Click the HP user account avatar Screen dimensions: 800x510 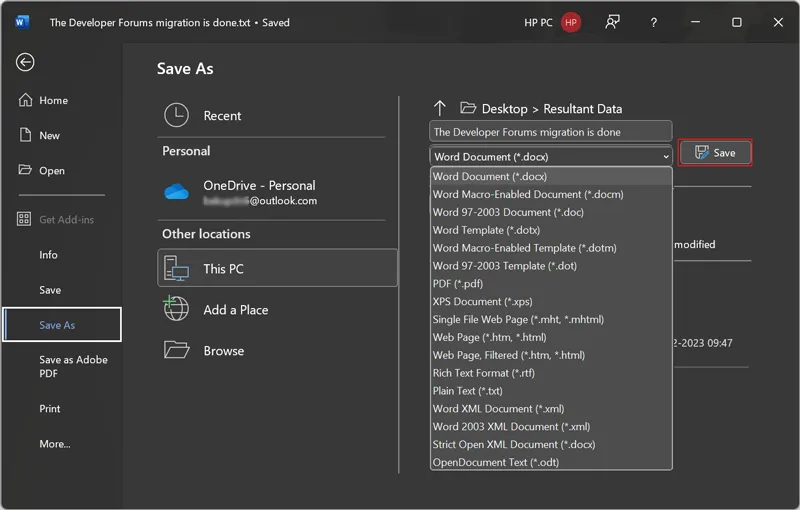point(571,22)
